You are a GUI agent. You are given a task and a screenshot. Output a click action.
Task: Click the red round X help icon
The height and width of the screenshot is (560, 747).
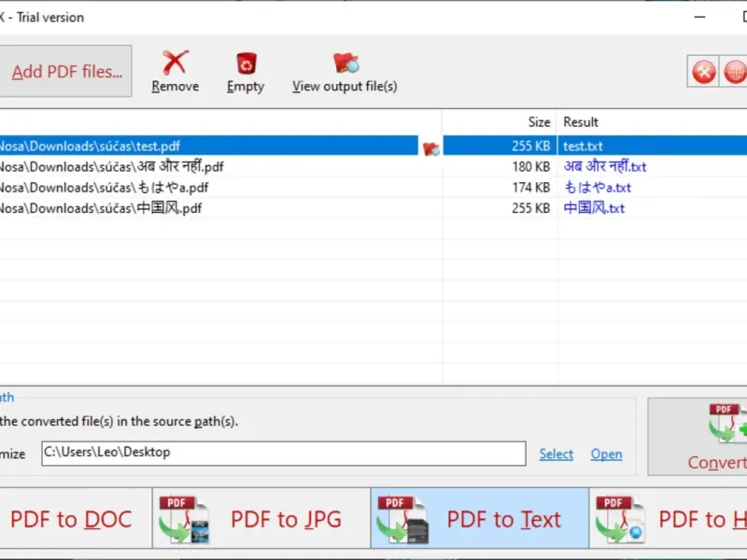coord(703,72)
